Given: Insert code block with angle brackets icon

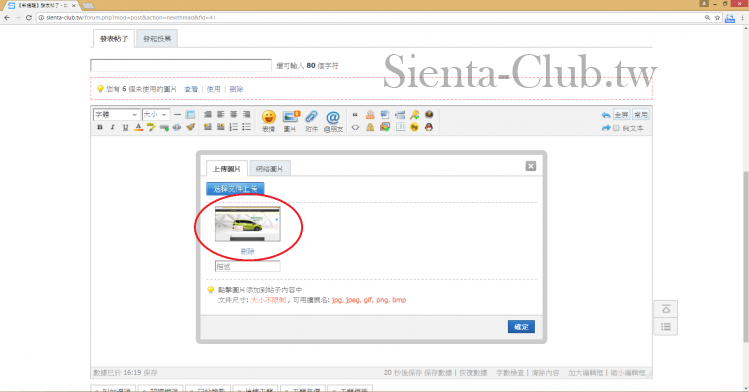Looking at the screenshot, I should (355, 127).
